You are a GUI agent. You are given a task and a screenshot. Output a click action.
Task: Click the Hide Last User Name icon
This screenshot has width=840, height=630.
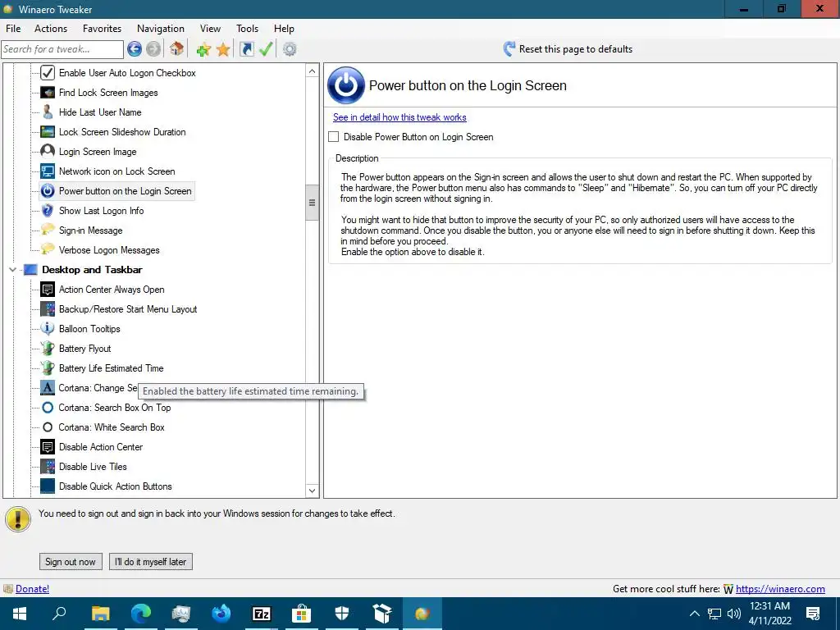tap(48, 112)
